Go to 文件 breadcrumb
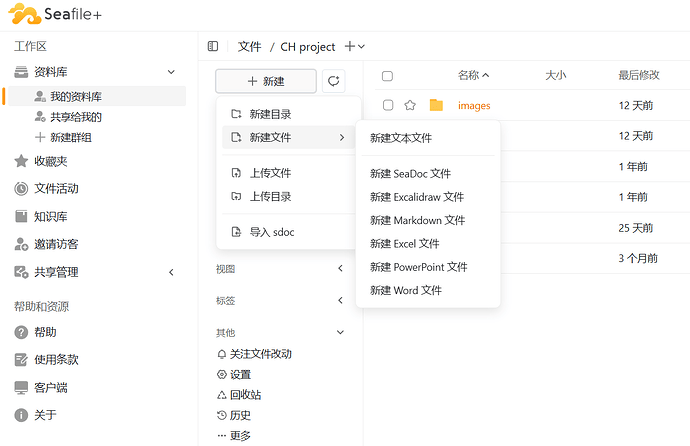690x446 pixels. (x=250, y=47)
